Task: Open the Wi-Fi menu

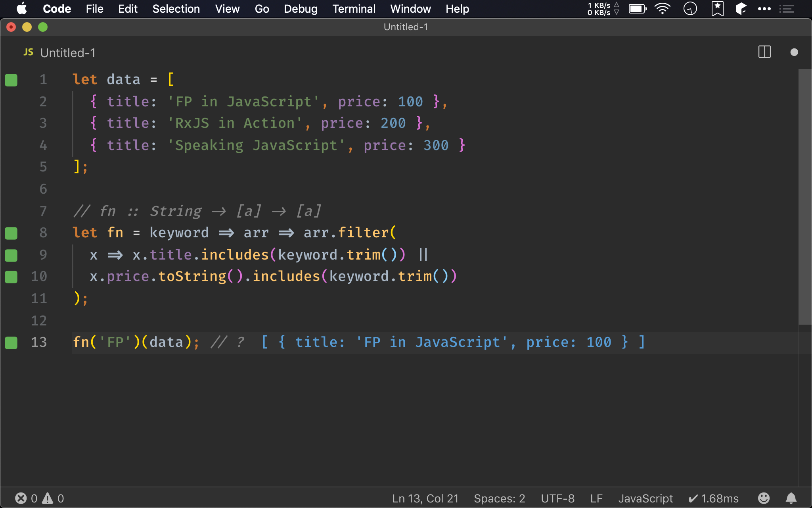Action: (x=663, y=9)
